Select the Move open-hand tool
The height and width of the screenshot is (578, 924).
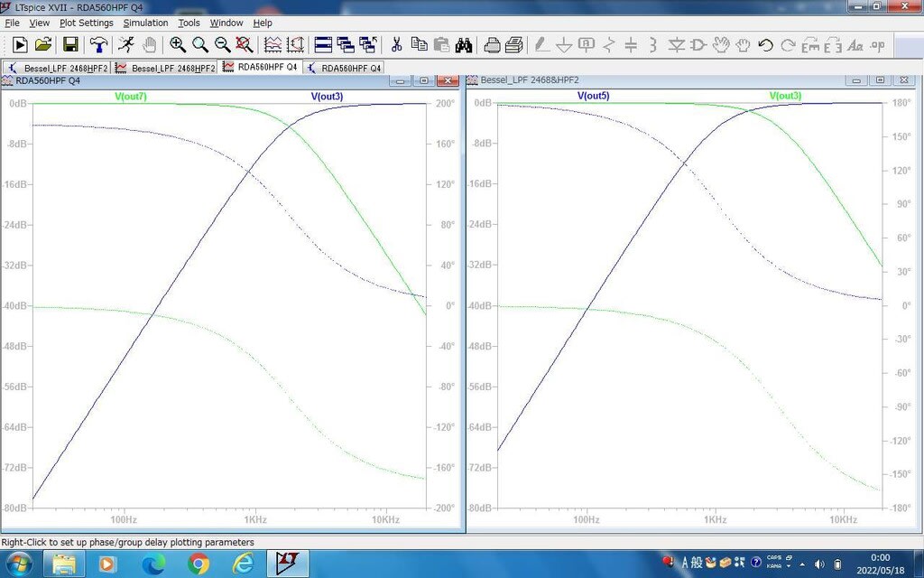point(721,45)
